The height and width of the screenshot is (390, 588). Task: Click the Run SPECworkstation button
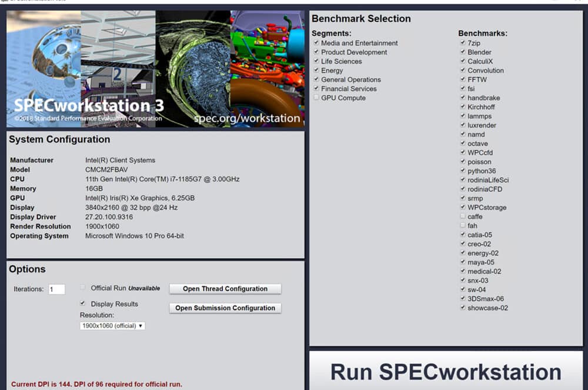point(446,371)
